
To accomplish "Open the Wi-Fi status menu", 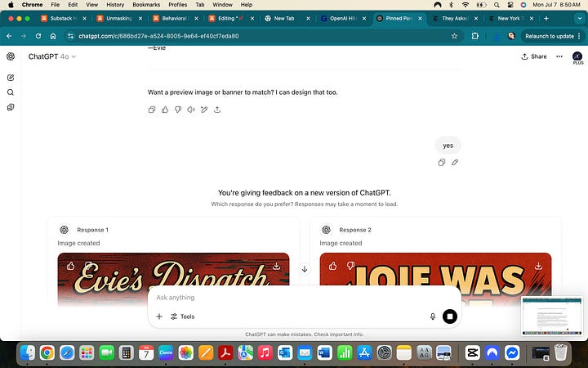I will pyautogui.click(x=465, y=5).
